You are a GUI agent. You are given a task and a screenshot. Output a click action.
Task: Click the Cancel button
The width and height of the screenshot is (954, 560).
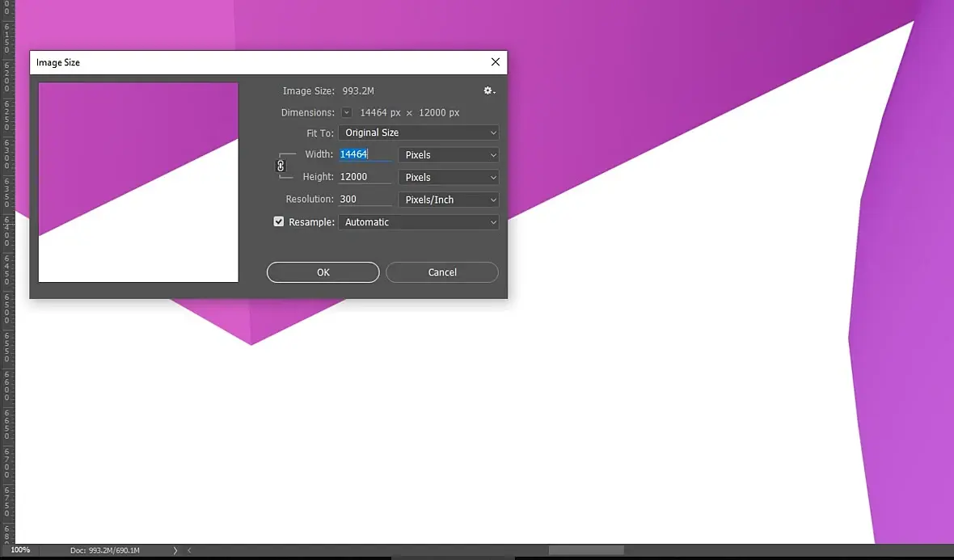(x=442, y=272)
